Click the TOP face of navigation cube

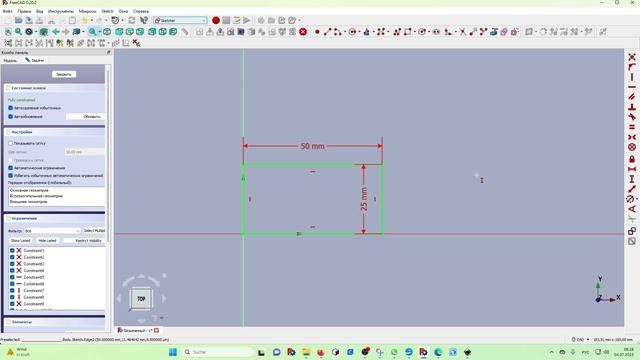point(141,299)
